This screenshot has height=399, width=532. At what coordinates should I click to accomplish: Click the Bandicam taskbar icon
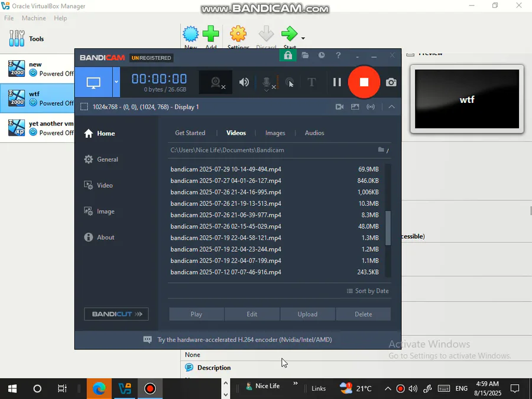(x=150, y=388)
